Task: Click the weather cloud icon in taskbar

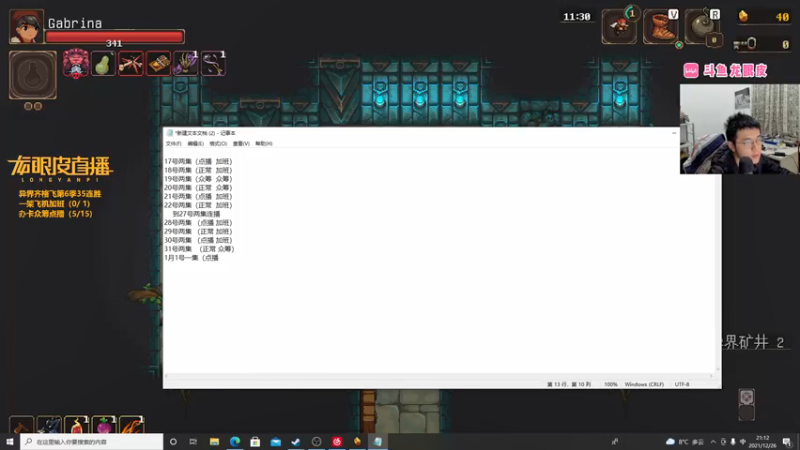Action: coord(670,442)
